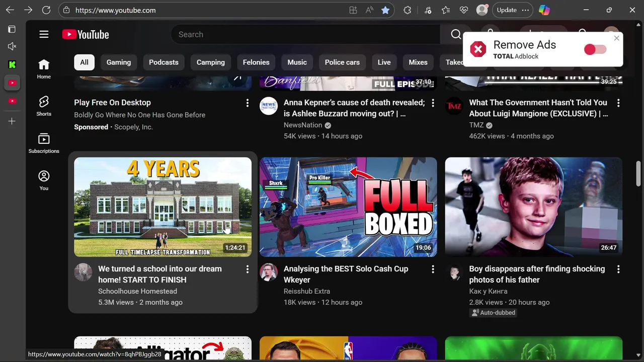Open 'What The Government Hasn't Told You' title
Viewport: 644px width, 362px height.
coord(538,108)
